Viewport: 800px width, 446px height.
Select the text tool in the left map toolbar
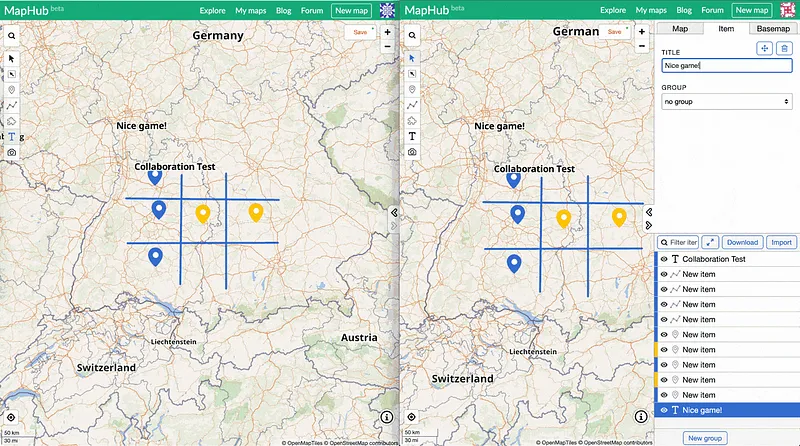click(11, 136)
